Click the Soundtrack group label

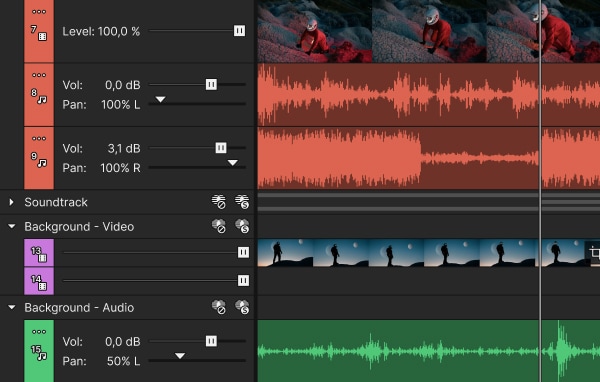pyautogui.click(x=56, y=202)
